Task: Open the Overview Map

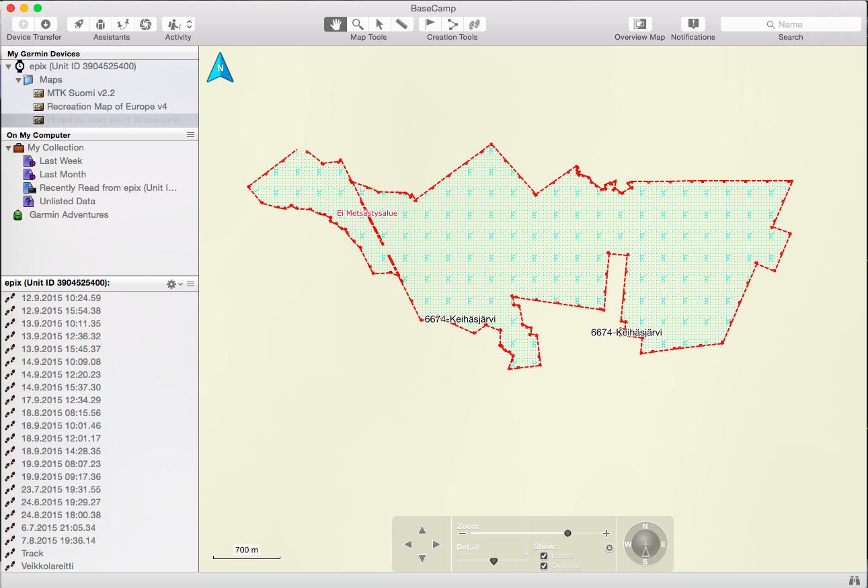Action: tap(639, 24)
